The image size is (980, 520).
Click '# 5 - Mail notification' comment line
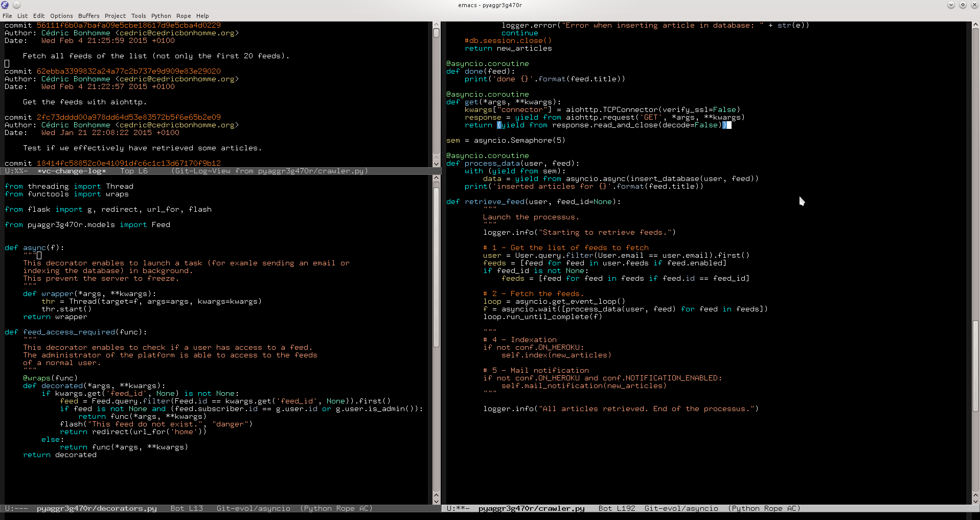(536, 370)
